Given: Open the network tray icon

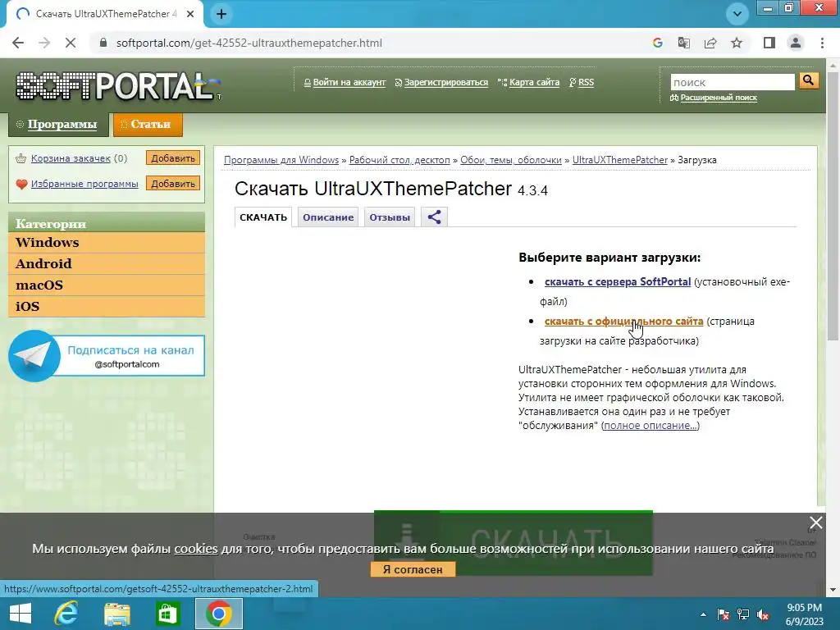Looking at the screenshot, I should click(743, 614).
